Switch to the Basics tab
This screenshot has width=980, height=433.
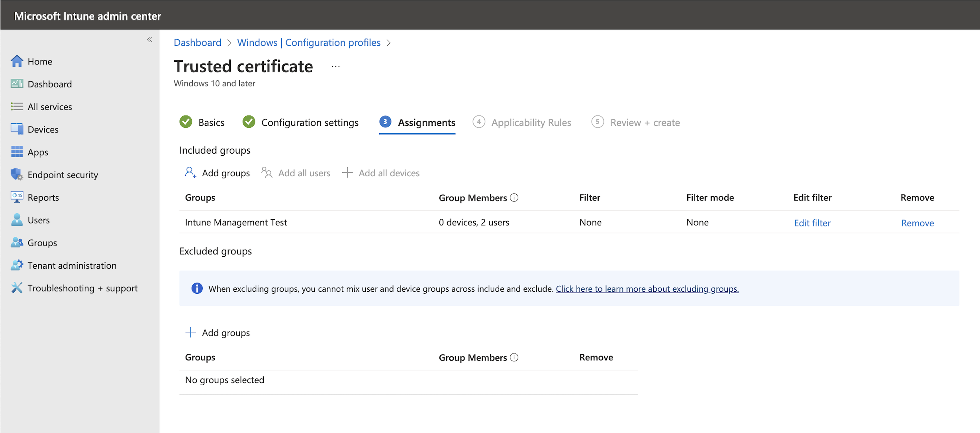coord(212,122)
